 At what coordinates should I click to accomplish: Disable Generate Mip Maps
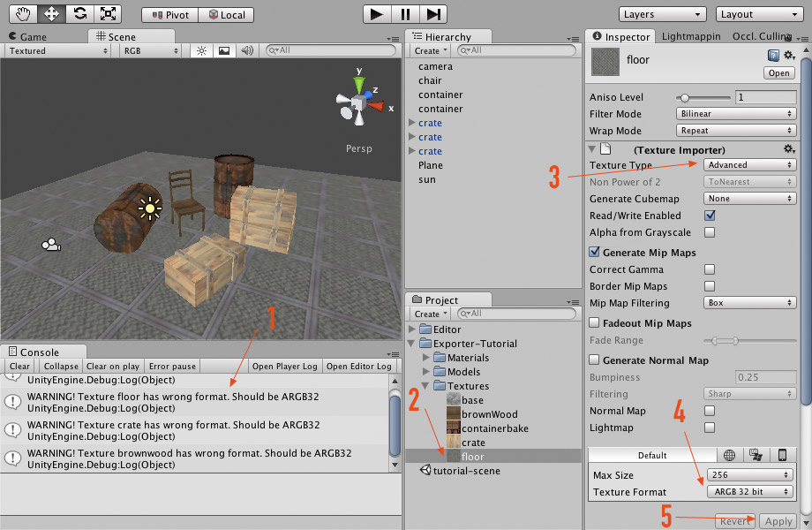click(596, 252)
